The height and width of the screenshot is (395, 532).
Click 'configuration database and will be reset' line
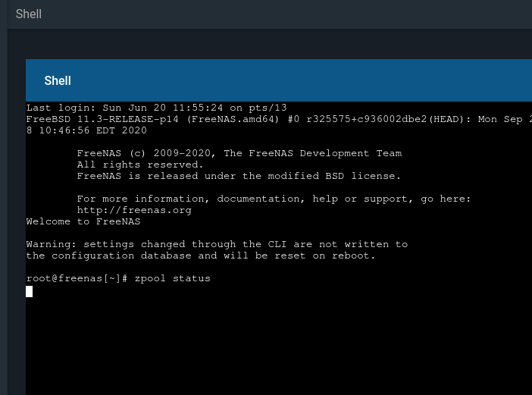[x=201, y=255]
